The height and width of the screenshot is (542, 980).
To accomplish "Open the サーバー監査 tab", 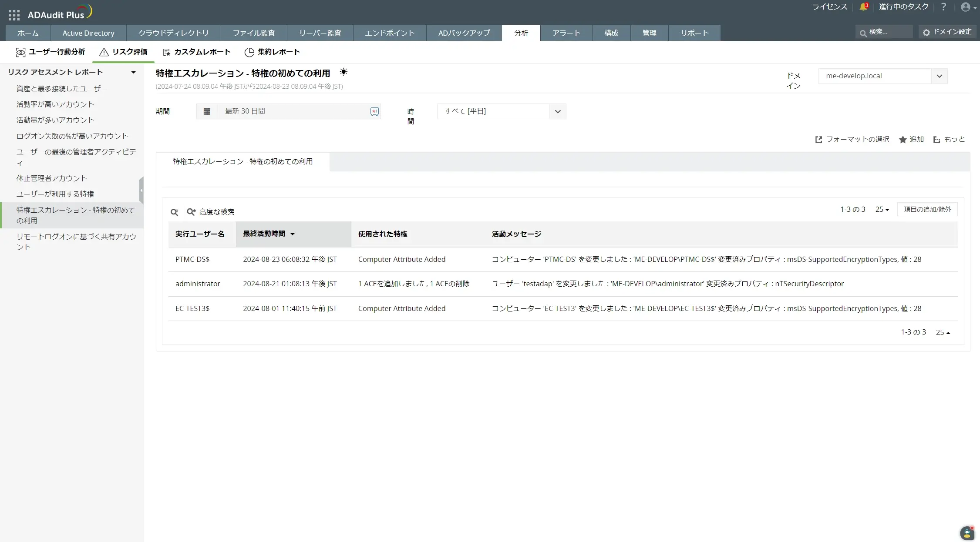I will point(320,33).
